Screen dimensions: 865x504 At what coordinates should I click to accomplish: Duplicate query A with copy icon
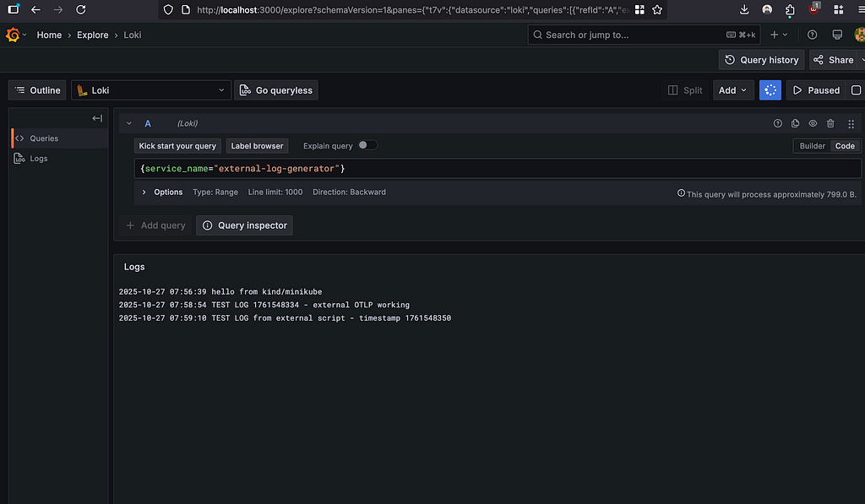pos(795,123)
